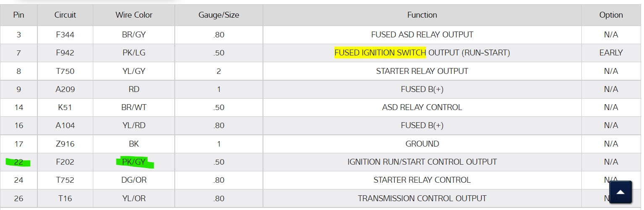644x210 pixels.
Task: Click the Option column header
Action: click(611, 15)
